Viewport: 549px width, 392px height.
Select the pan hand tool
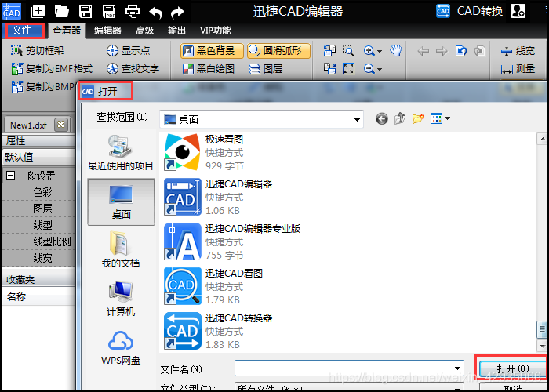[396, 51]
